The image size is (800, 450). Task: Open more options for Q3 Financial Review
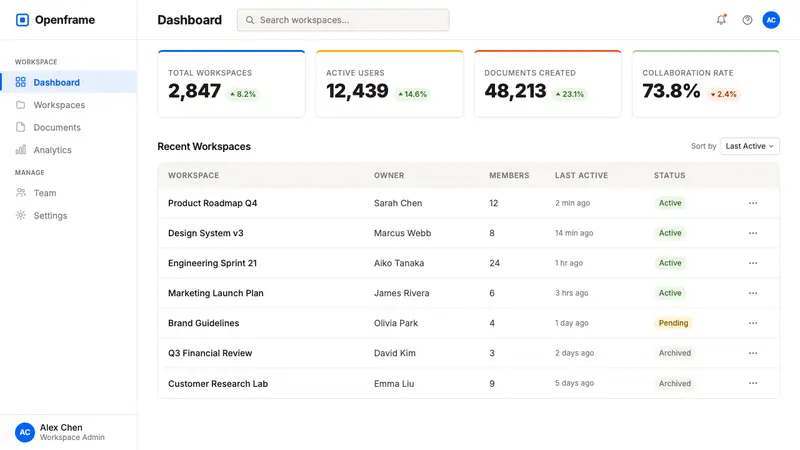pos(753,353)
